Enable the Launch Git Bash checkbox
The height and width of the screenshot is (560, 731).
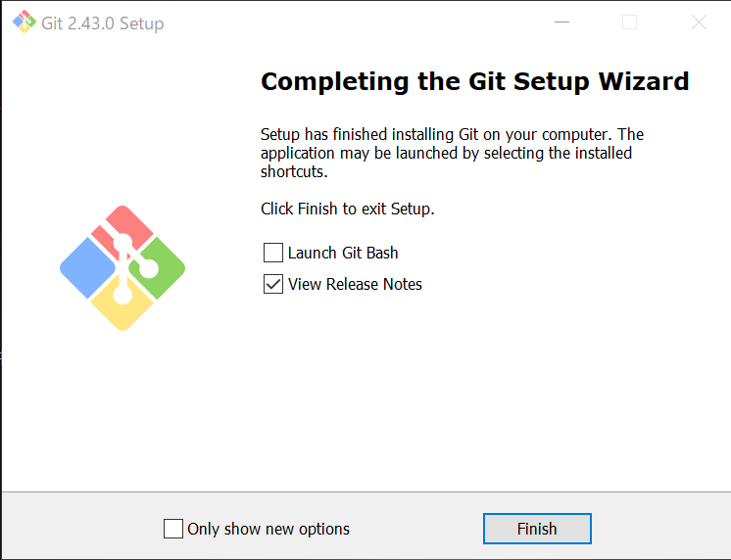click(273, 253)
